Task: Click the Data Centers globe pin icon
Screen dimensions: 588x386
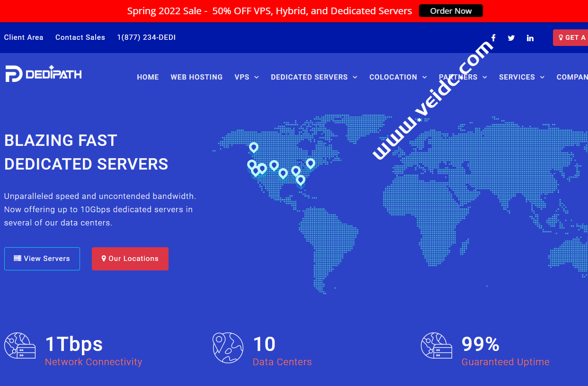Action: 228,348
